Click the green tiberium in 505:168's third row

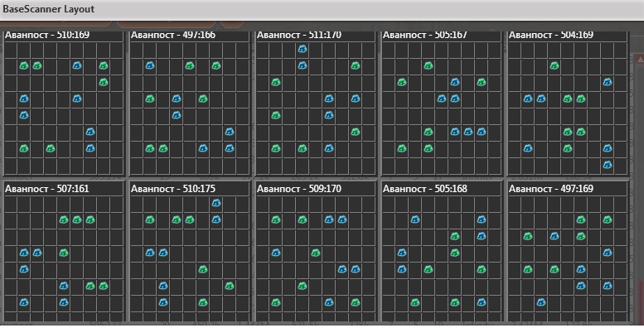tap(455, 236)
